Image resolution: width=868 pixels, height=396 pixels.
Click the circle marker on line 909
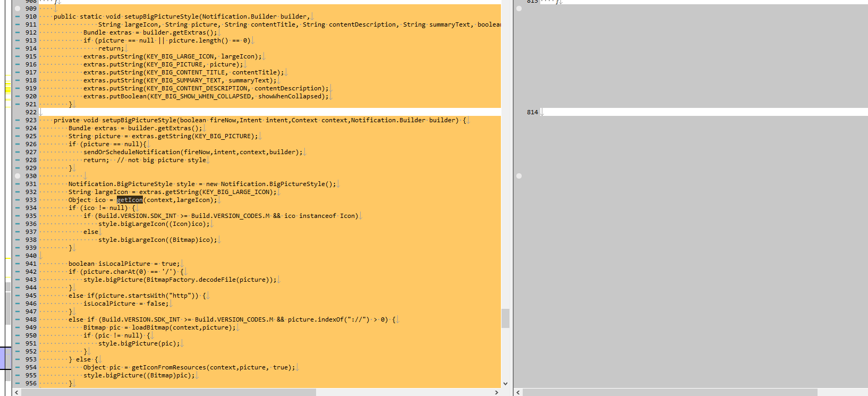(18, 9)
